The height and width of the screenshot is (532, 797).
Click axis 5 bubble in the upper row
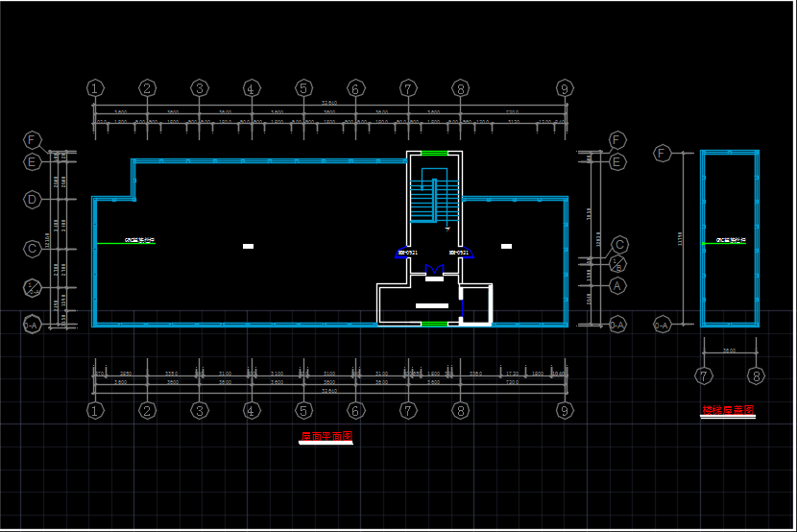[304, 88]
